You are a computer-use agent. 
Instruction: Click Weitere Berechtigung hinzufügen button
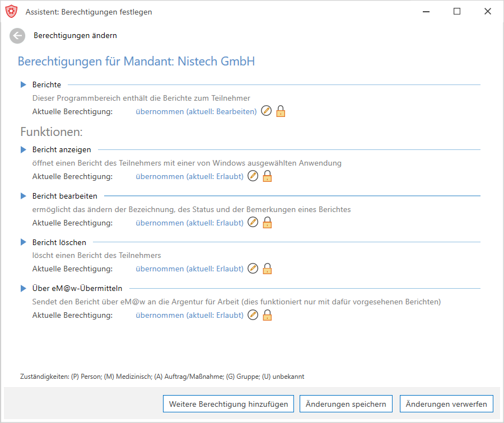228,404
